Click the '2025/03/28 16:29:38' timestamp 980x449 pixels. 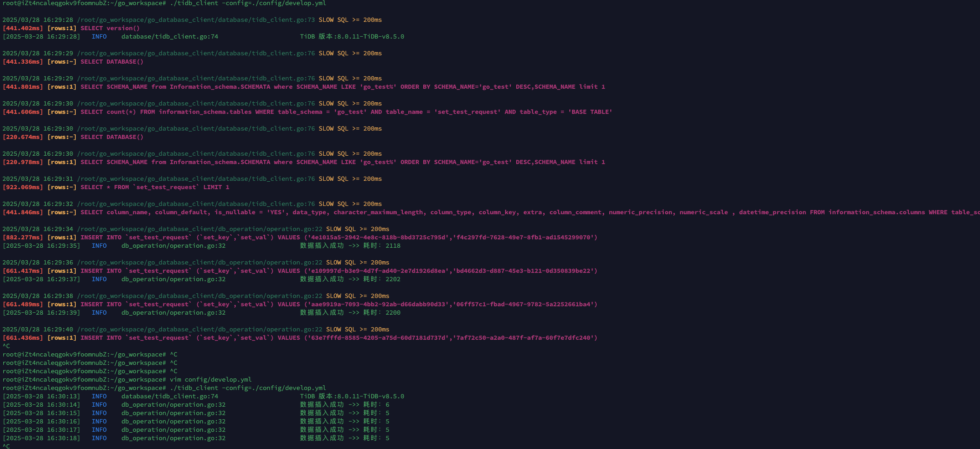click(38, 296)
